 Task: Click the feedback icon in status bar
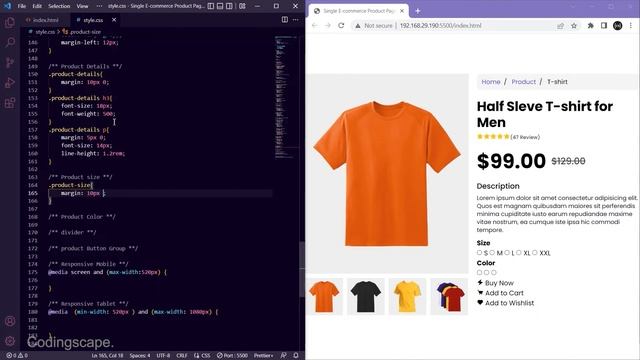(x=284, y=356)
